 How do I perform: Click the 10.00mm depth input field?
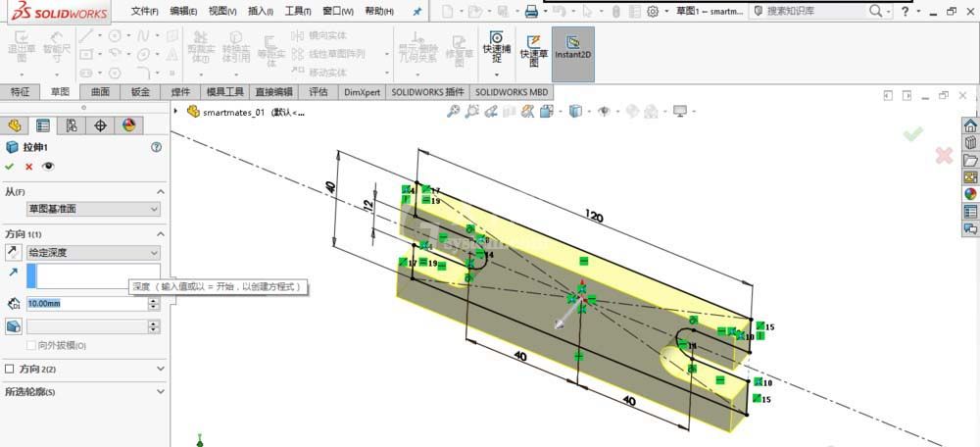click(86, 304)
